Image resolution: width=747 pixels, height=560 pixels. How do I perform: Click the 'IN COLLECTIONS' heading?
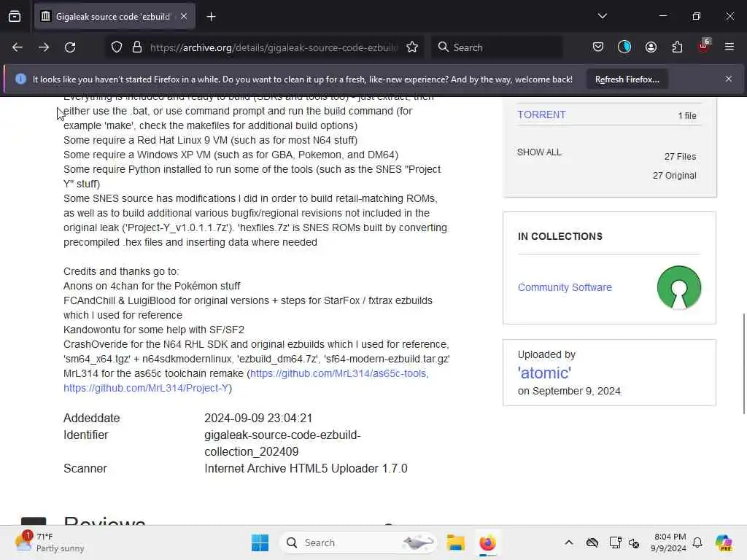point(560,237)
